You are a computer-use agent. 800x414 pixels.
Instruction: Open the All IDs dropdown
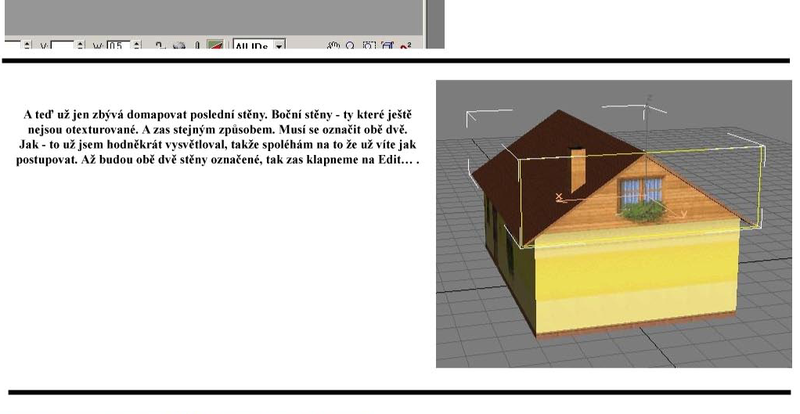click(279, 45)
